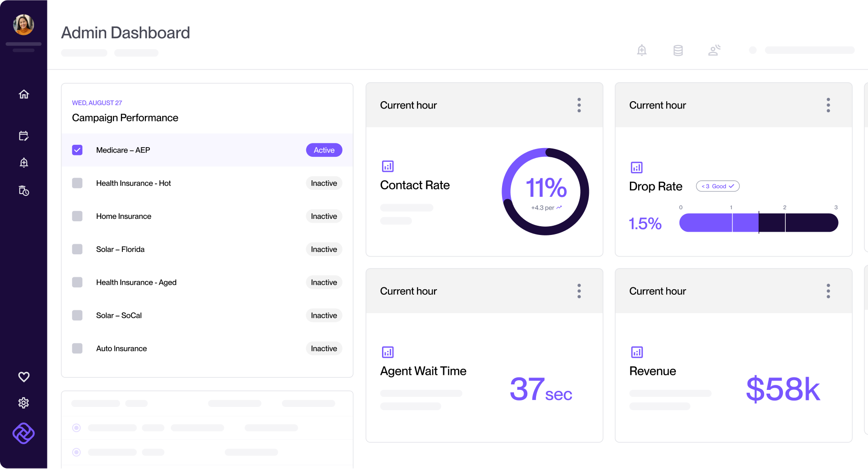Open the sidebar document history icon
The height and width of the screenshot is (469, 868).
click(24, 190)
